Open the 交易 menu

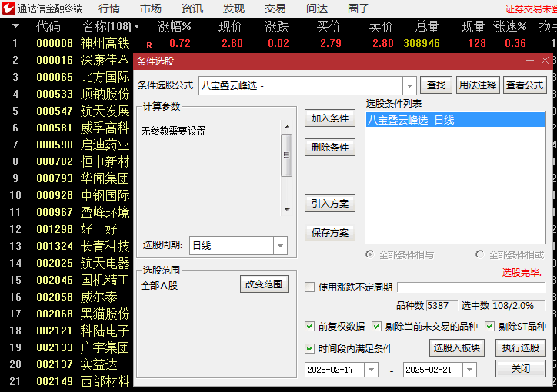tap(275, 8)
